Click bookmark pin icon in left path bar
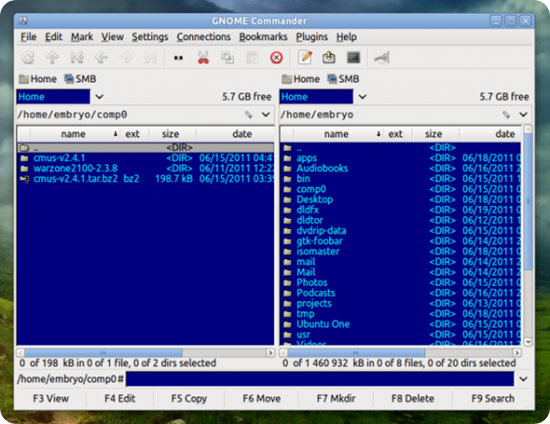550x424 pixels. point(249,115)
